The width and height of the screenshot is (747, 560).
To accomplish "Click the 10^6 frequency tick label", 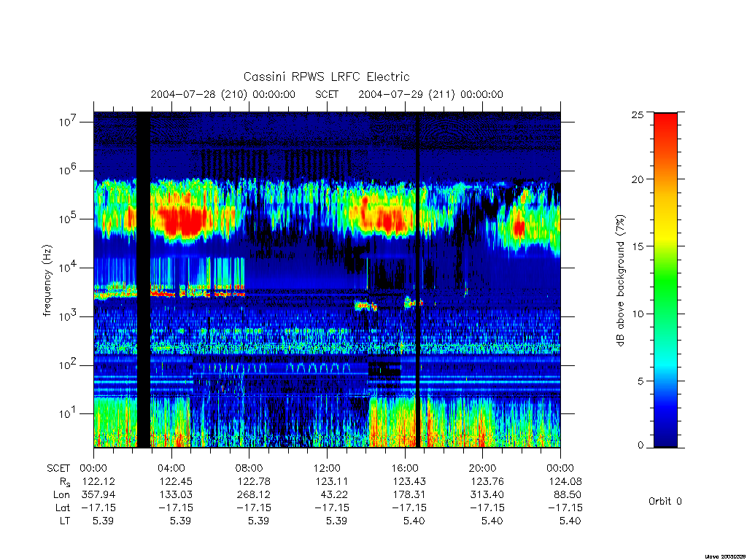I will pyautogui.click(x=69, y=170).
